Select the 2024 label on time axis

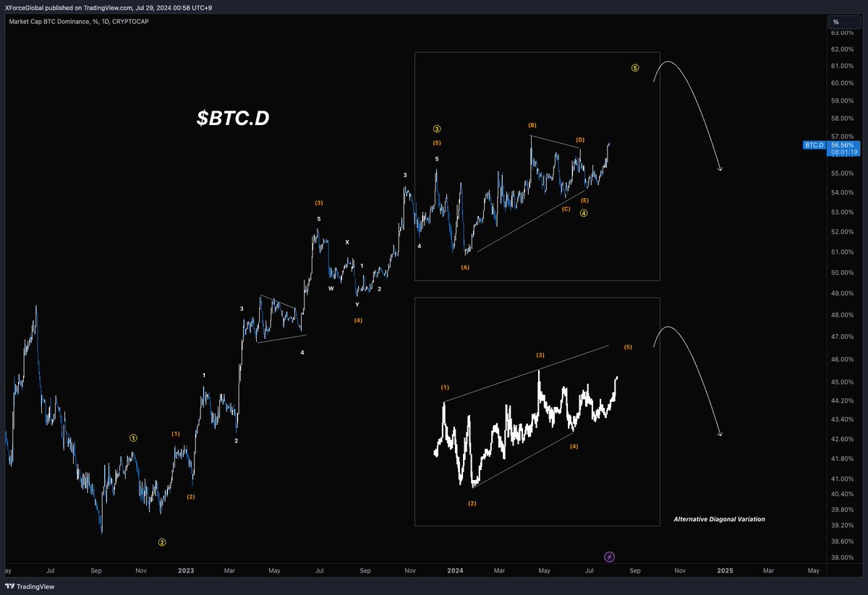[455, 570]
